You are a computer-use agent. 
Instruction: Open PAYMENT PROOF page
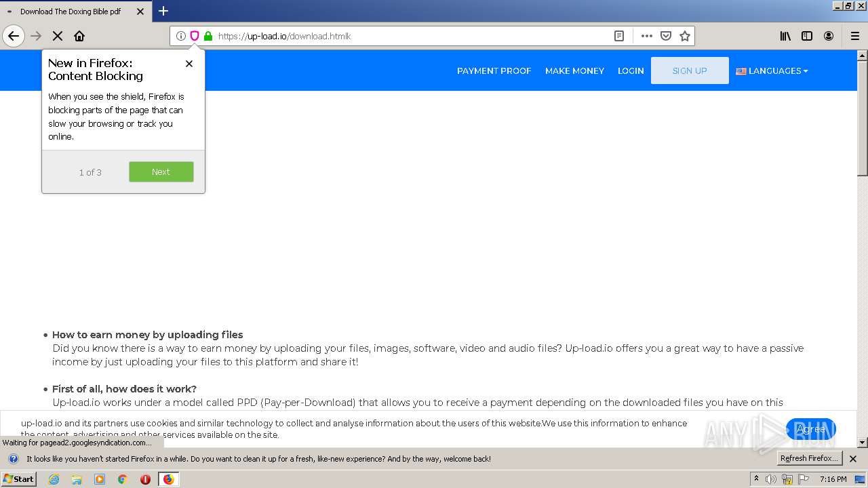[x=494, y=70]
